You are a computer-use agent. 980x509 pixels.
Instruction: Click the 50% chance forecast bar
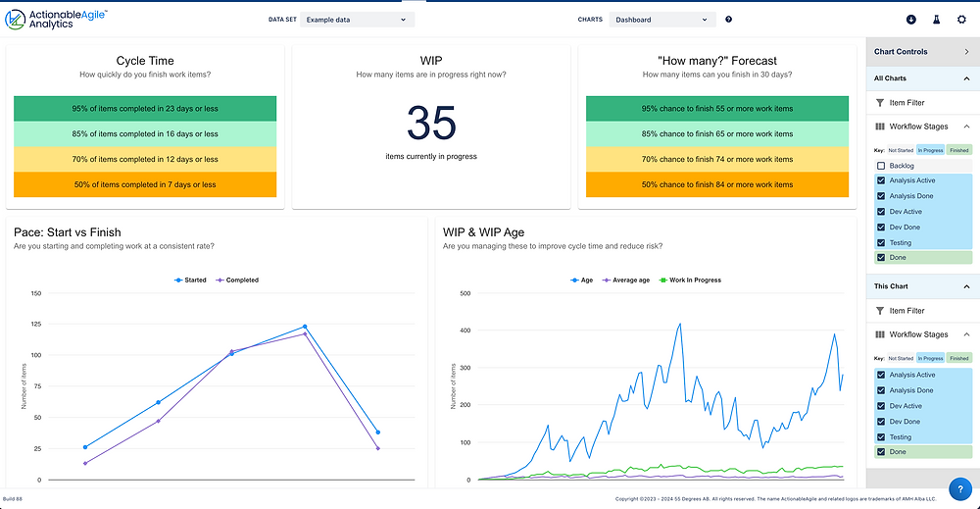tap(716, 184)
